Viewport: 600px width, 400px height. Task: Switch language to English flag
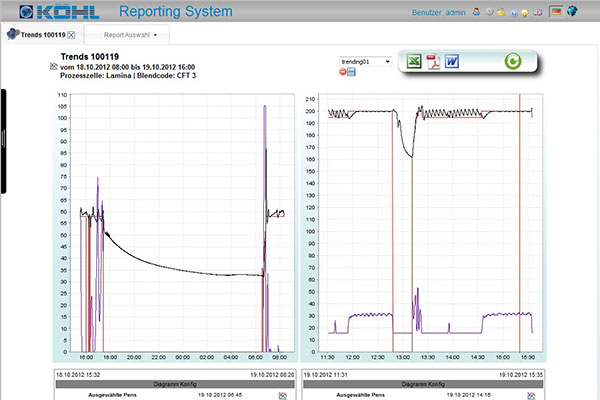coord(538,12)
